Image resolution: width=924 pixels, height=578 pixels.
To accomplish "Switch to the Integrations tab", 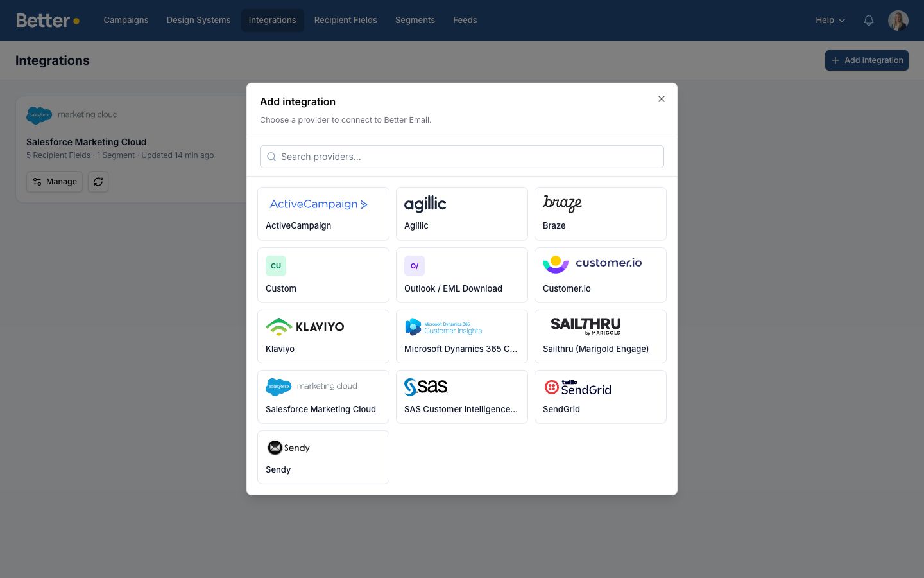I will point(273,21).
